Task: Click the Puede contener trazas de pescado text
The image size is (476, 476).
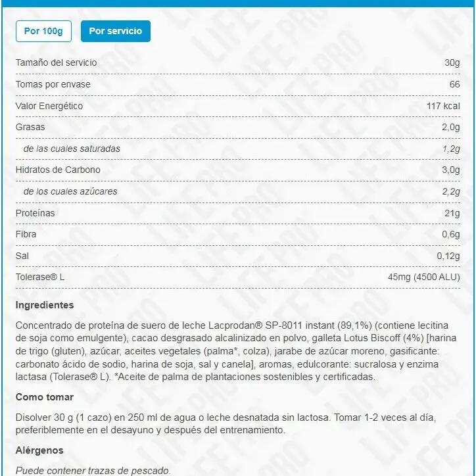Action: tap(93, 470)
